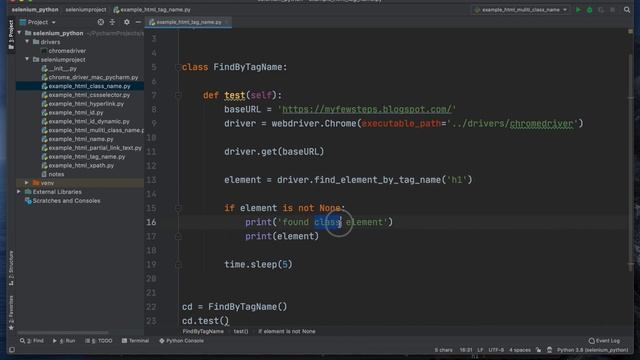The image size is (640, 360).
Task: Run the example_html_multi_class_name configuration
Action: point(578,10)
